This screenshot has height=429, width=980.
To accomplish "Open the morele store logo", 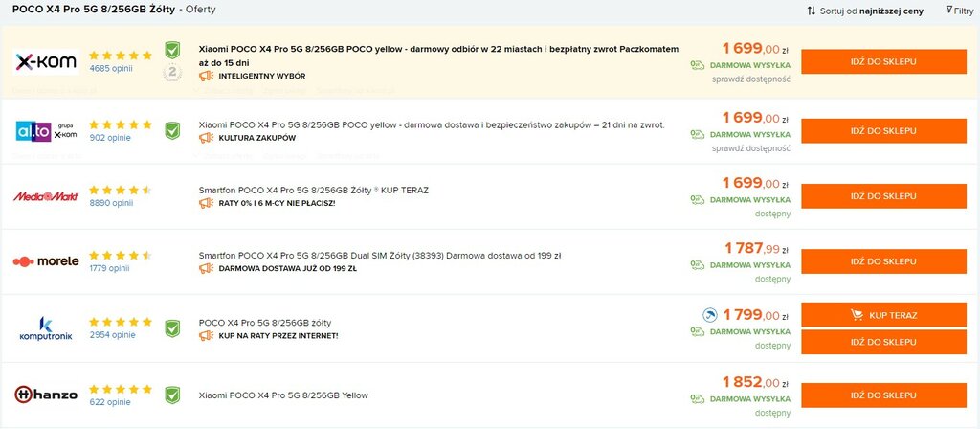I will [46, 261].
